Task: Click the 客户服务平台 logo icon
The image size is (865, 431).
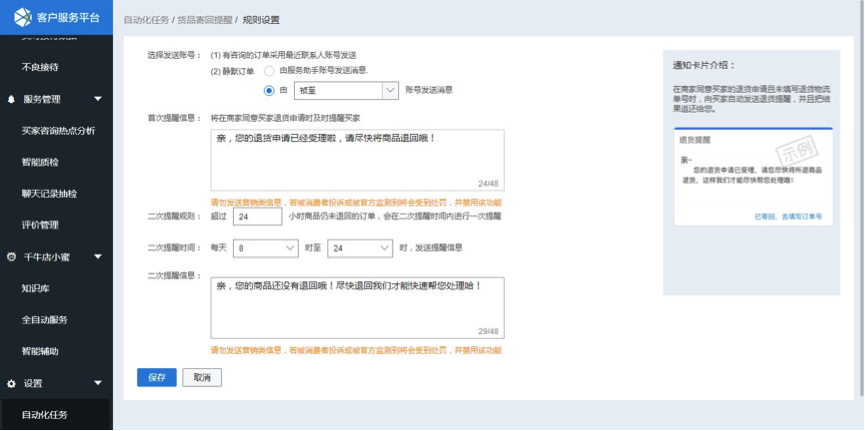Action: [x=22, y=18]
